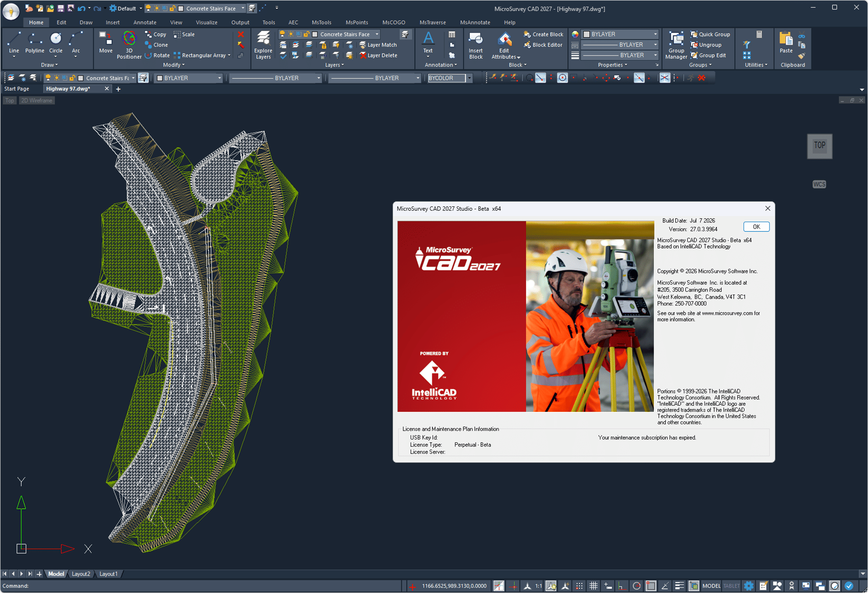Toggle ortho mode in status bar
This screenshot has height=593, width=868.
[621, 586]
